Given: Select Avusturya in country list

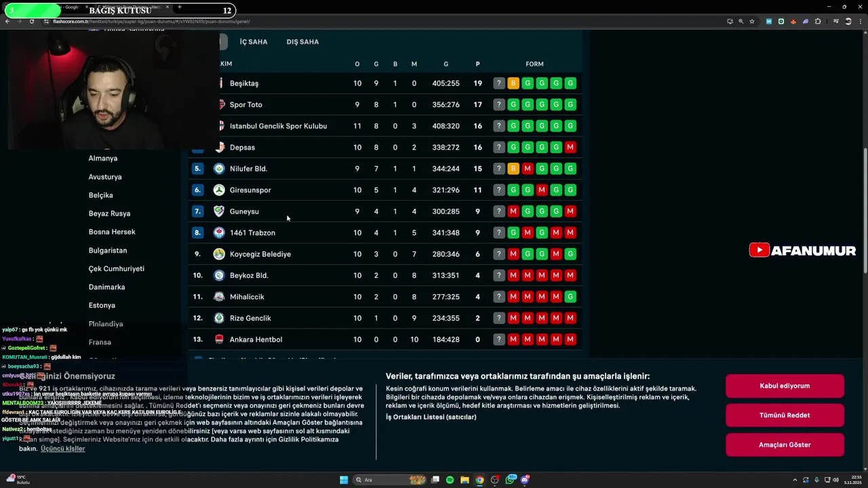Looking at the screenshot, I should [105, 177].
